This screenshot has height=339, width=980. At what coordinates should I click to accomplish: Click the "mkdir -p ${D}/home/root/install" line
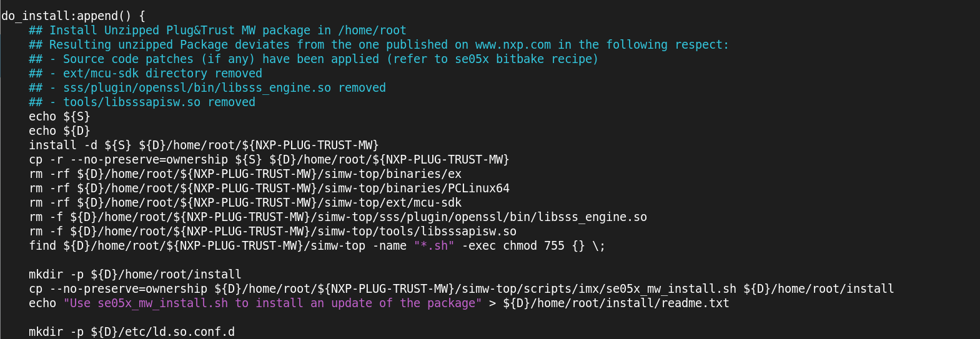pyautogui.click(x=135, y=274)
